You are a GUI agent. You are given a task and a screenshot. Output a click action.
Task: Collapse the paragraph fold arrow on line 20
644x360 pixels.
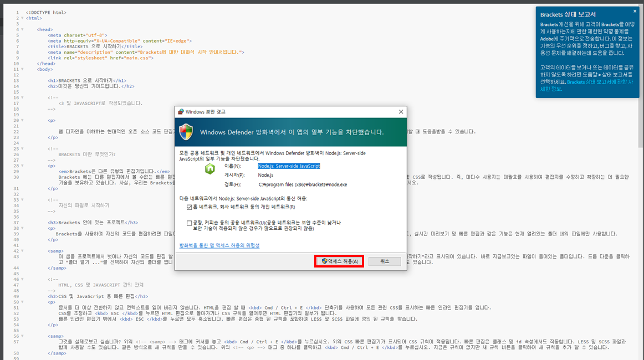[22, 120]
